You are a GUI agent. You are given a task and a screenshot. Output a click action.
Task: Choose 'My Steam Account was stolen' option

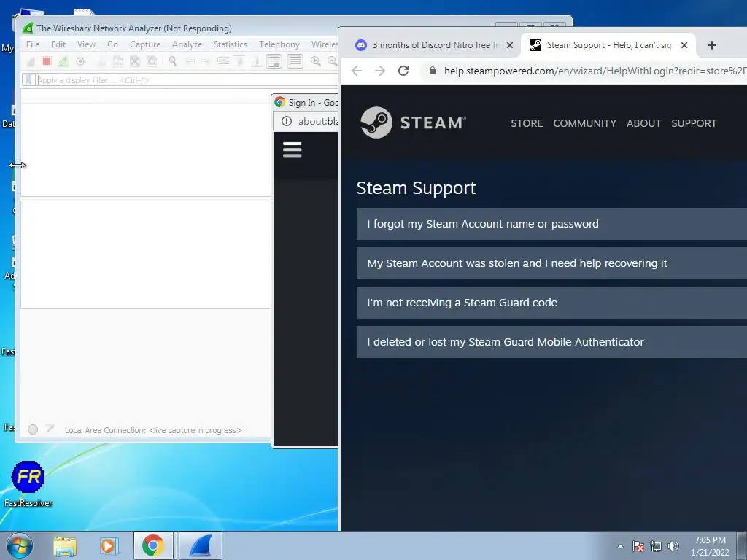(551, 263)
